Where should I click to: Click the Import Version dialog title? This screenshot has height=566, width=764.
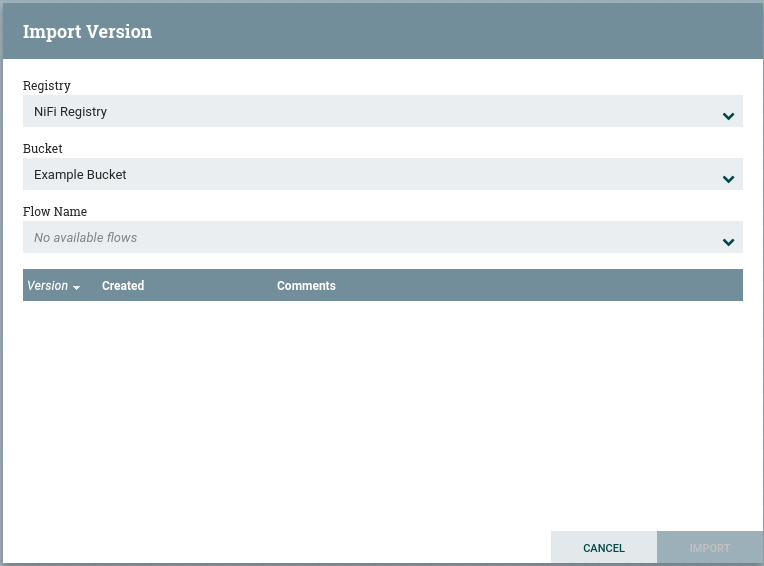pyautogui.click(x=87, y=31)
